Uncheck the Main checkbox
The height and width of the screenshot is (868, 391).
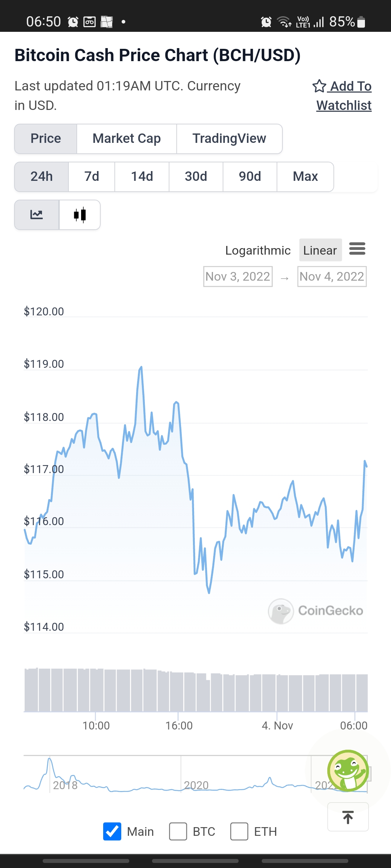[112, 831]
